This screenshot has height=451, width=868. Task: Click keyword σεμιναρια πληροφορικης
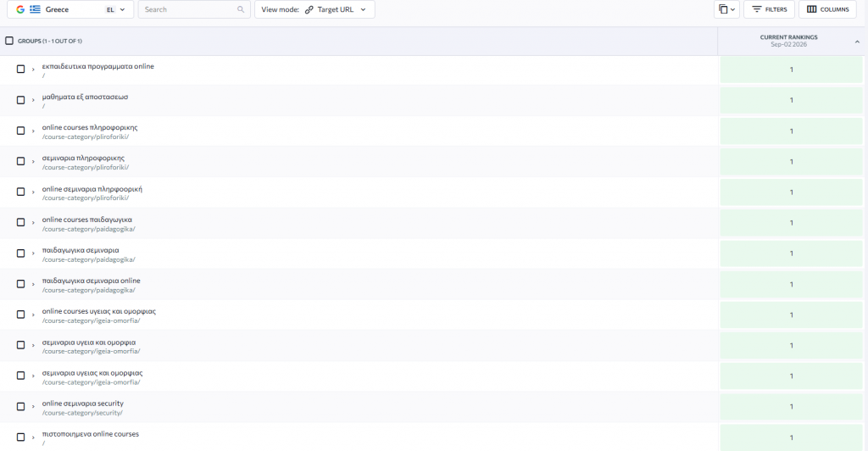click(83, 159)
